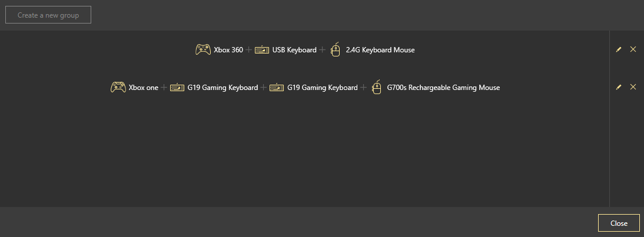Click the Xbox 360 device label
The height and width of the screenshot is (237, 644).
tap(228, 50)
